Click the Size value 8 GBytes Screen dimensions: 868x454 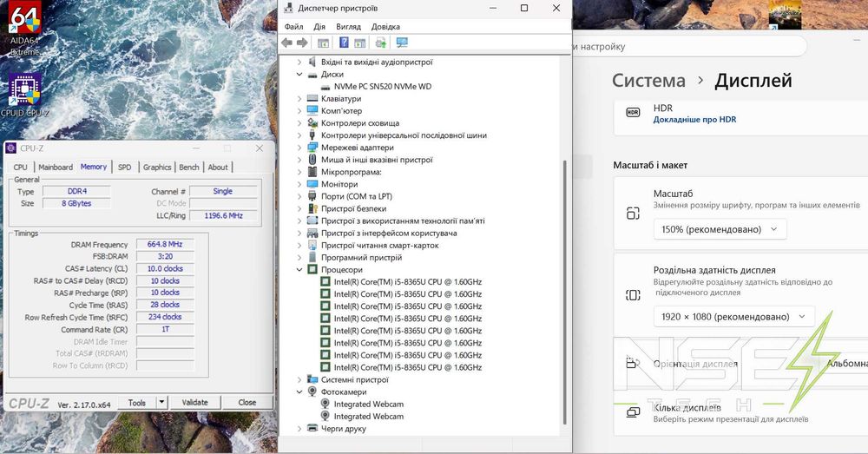(76, 203)
